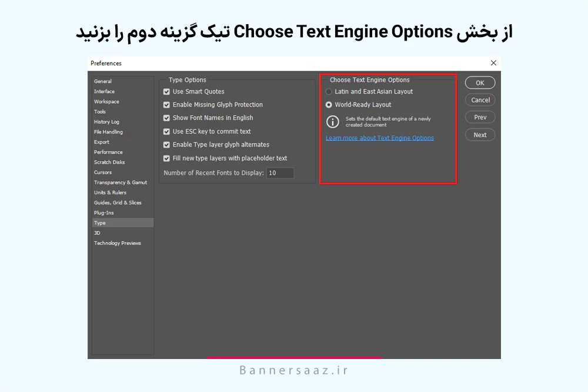
Task: Toggle Use Smart Quotes checkbox
Action: [166, 92]
